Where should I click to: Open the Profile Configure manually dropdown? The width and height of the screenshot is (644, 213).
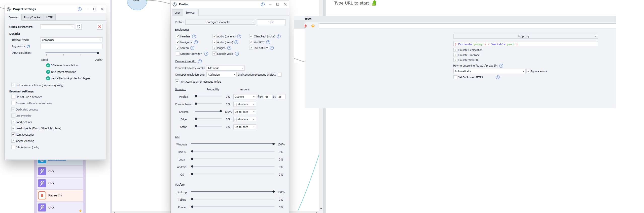pyautogui.click(x=220, y=22)
